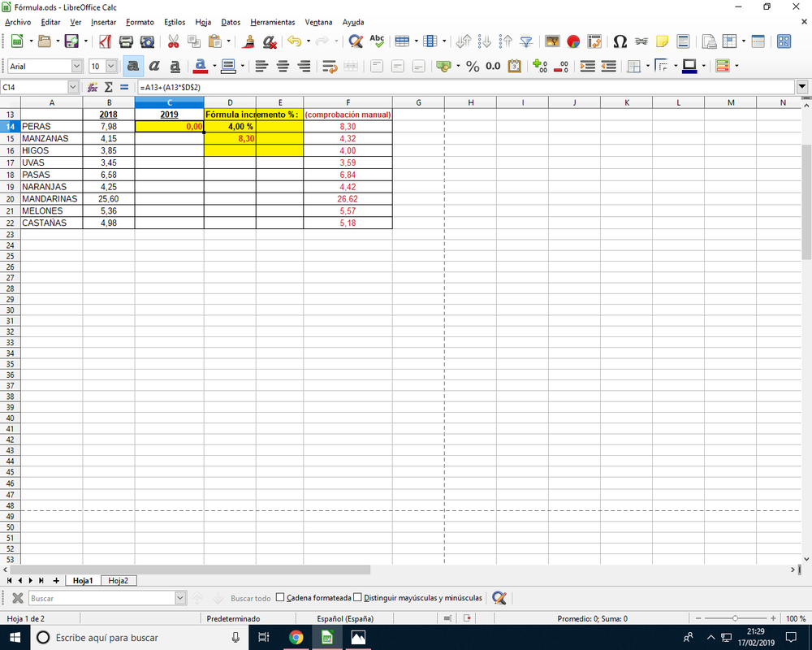Select row 14 header
This screenshot has height=650, width=812.
[10, 127]
